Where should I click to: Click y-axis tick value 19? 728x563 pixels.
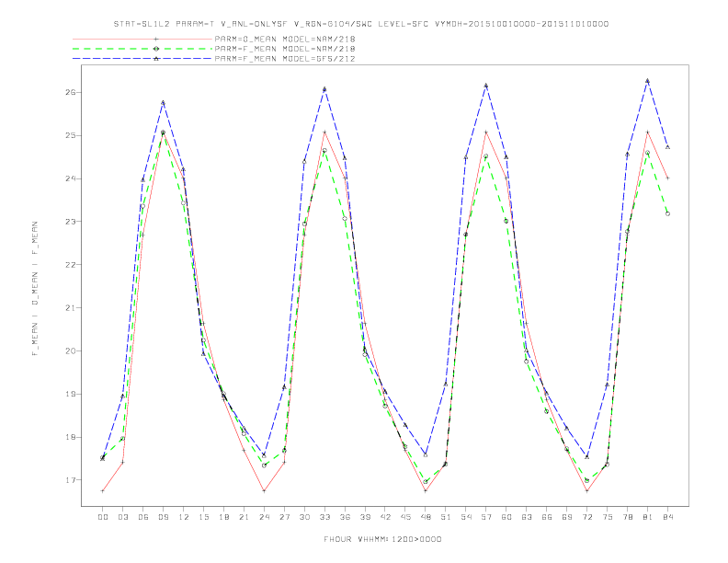pyautogui.click(x=71, y=394)
